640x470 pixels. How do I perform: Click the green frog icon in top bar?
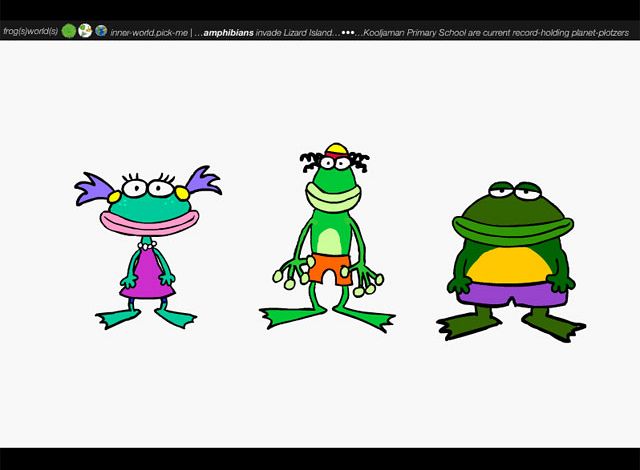[68, 30]
